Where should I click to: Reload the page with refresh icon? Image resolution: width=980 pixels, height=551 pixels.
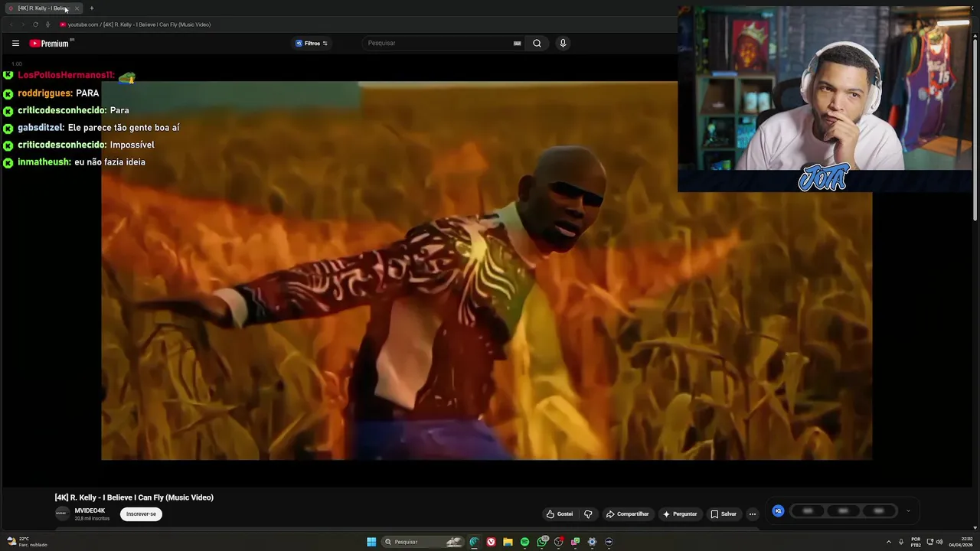[x=35, y=24]
